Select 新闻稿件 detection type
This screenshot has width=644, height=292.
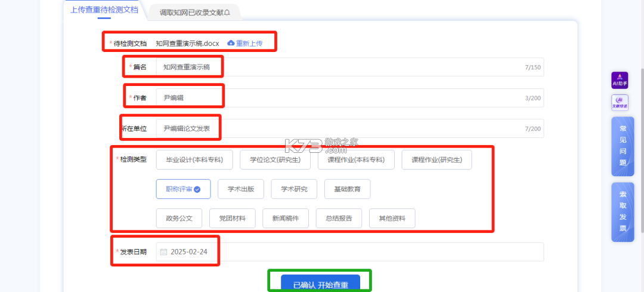286,219
